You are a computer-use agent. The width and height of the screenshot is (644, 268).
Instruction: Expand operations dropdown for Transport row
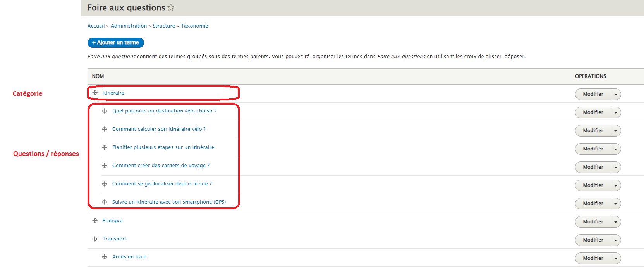click(x=616, y=240)
